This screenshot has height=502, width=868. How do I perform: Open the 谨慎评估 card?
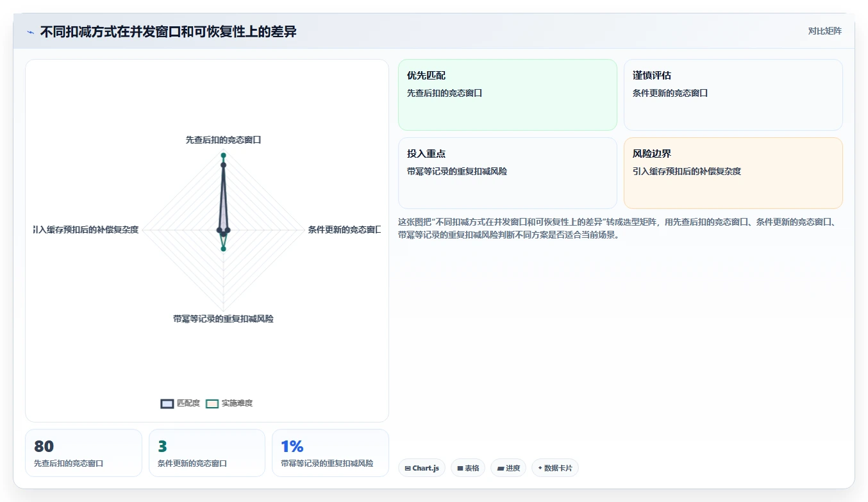[x=733, y=95]
